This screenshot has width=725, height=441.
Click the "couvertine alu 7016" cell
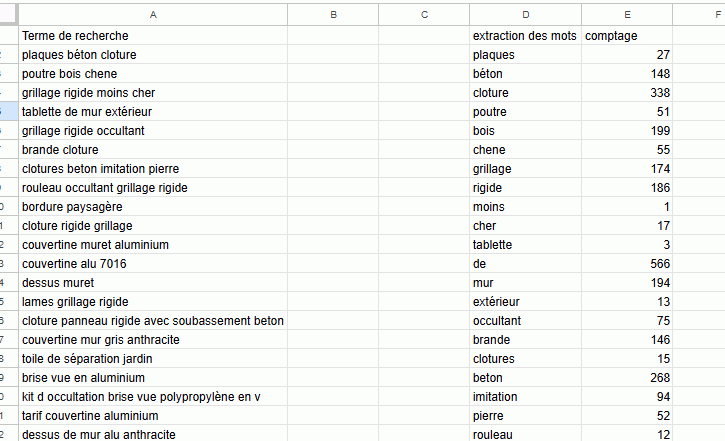(x=152, y=264)
